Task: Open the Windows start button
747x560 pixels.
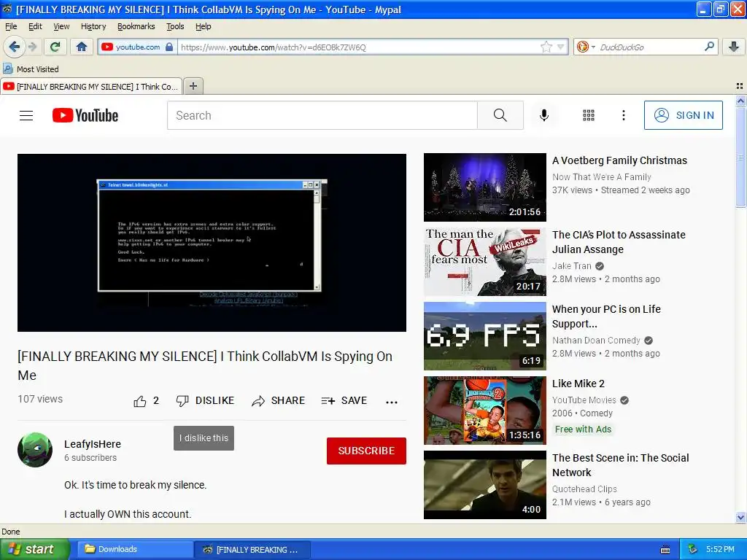Action: coord(34,549)
